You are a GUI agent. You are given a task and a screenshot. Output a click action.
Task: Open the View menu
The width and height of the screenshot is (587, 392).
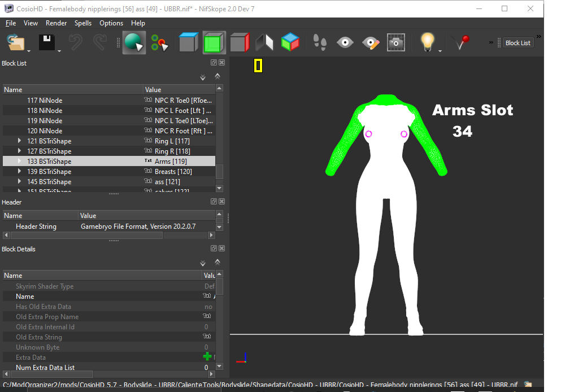31,23
